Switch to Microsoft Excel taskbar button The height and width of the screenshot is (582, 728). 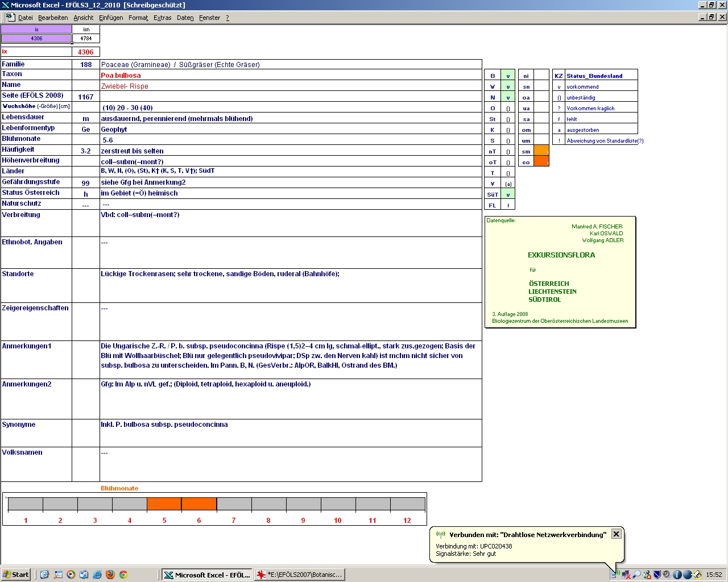click(206, 575)
